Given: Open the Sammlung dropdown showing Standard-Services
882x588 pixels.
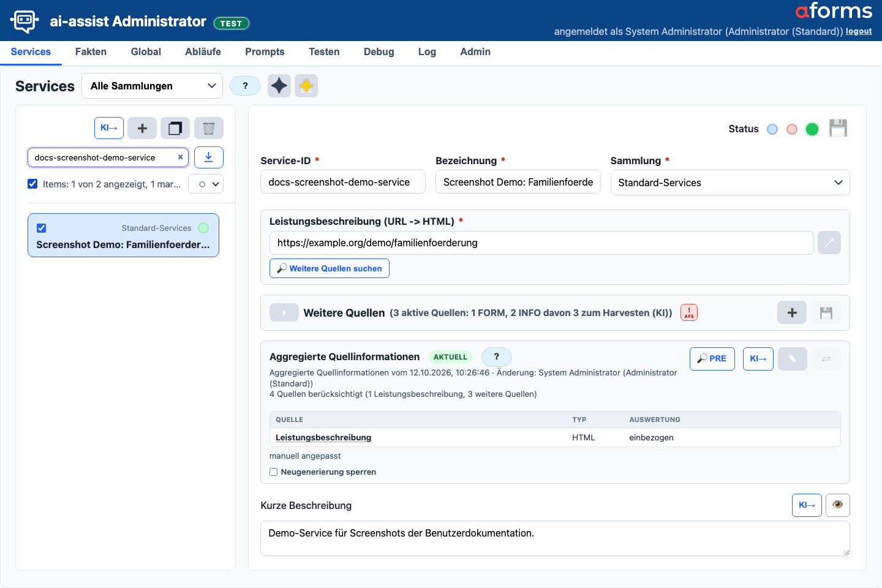Looking at the screenshot, I should coord(730,183).
